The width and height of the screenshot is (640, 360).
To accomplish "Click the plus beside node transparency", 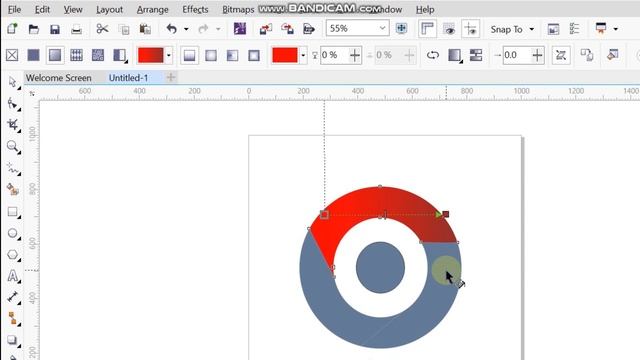I will click(355, 55).
